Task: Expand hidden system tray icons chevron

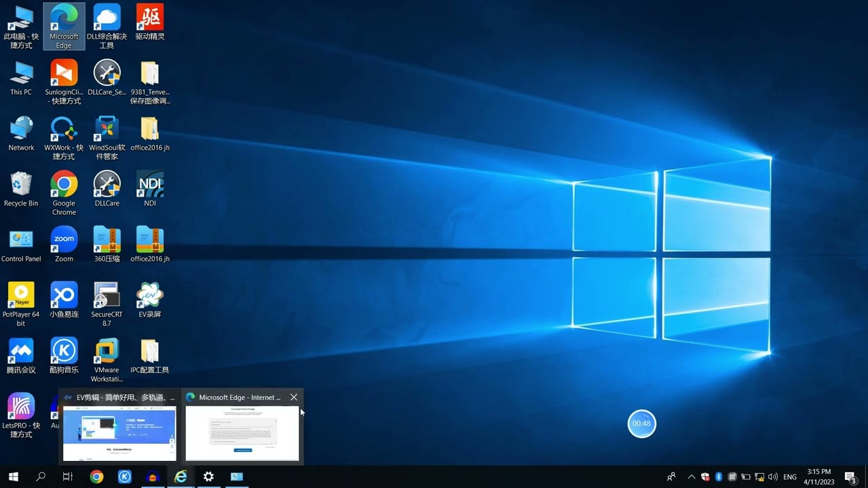Action: click(x=691, y=477)
